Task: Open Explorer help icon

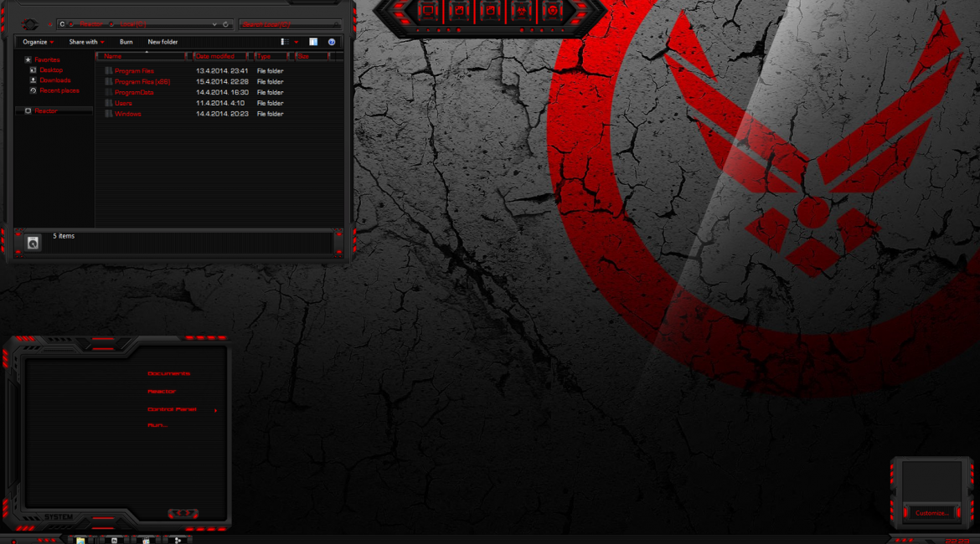Action: [x=332, y=42]
